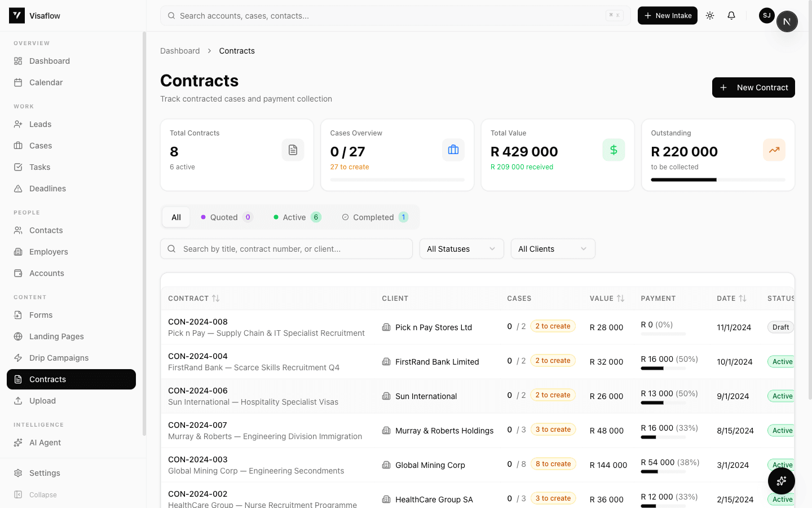
Task: Open the All Statuses dropdown
Action: (x=461, y=248)
